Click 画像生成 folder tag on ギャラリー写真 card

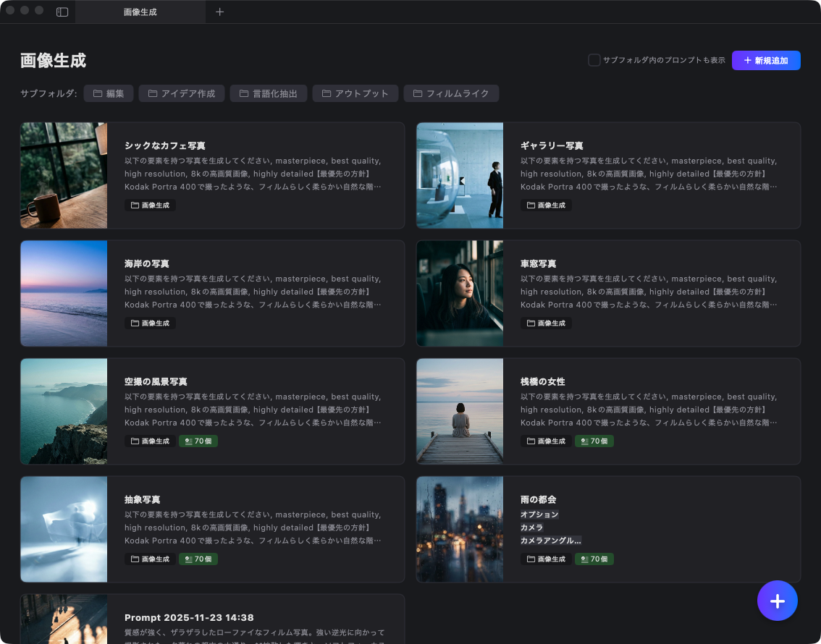(x=546, y=206)
